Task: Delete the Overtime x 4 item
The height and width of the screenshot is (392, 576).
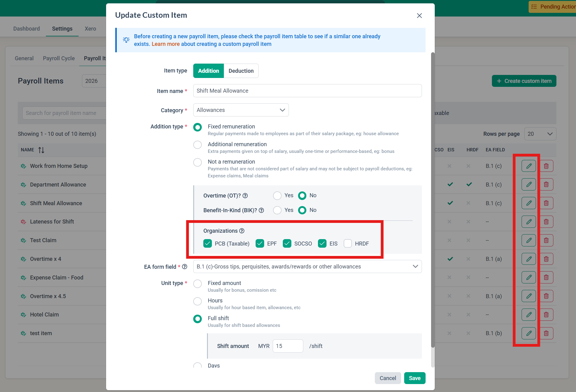Action: 546,259
